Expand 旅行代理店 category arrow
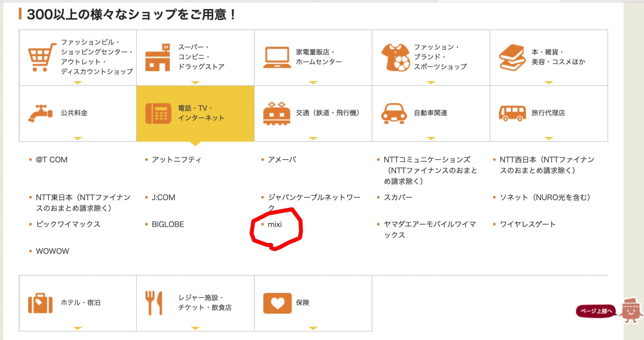Screen dimensions: 644x340 (x=549, y=138)
